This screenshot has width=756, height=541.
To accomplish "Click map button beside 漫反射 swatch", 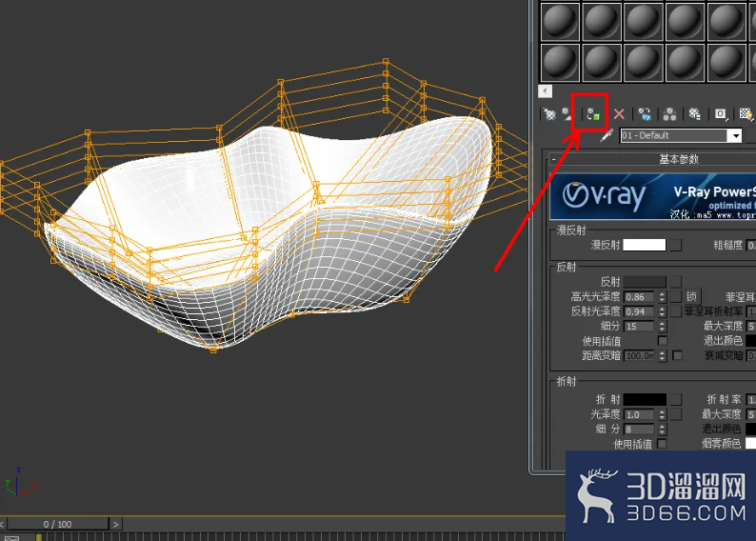I will (676, 245).
